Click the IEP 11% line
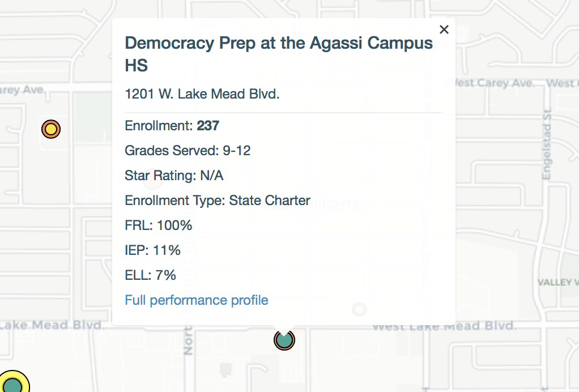Screen dimensions: 579x392 [152, 250]
